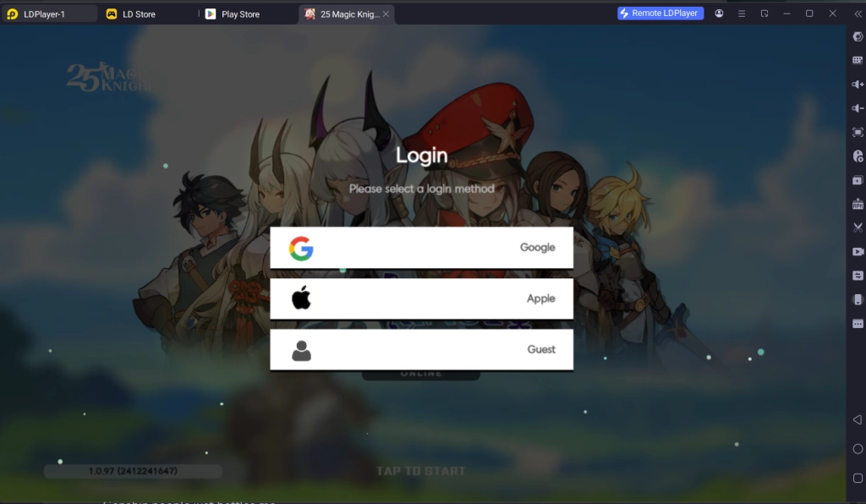Click the Android back triangle button
The image size is (866, 504).
(858, 420)
